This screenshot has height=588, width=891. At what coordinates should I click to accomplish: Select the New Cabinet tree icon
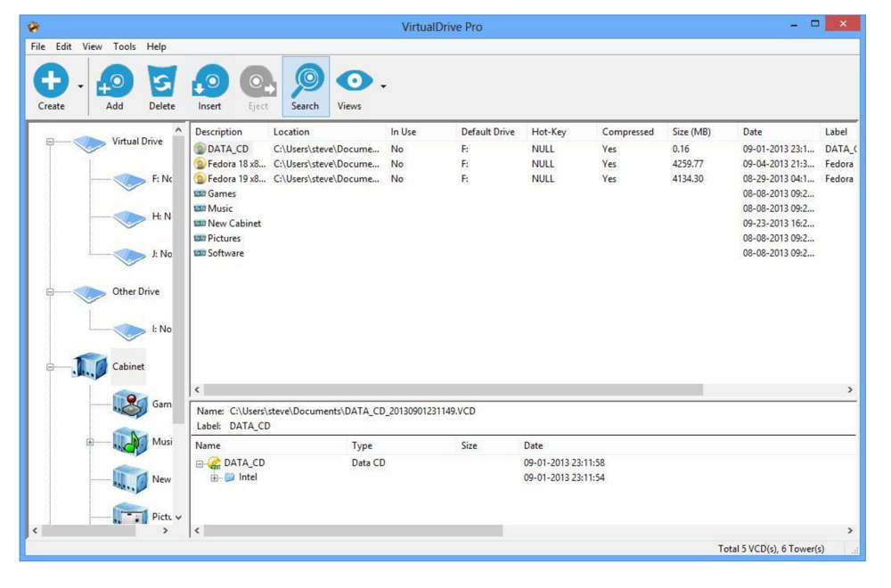[x=130, y=479]
